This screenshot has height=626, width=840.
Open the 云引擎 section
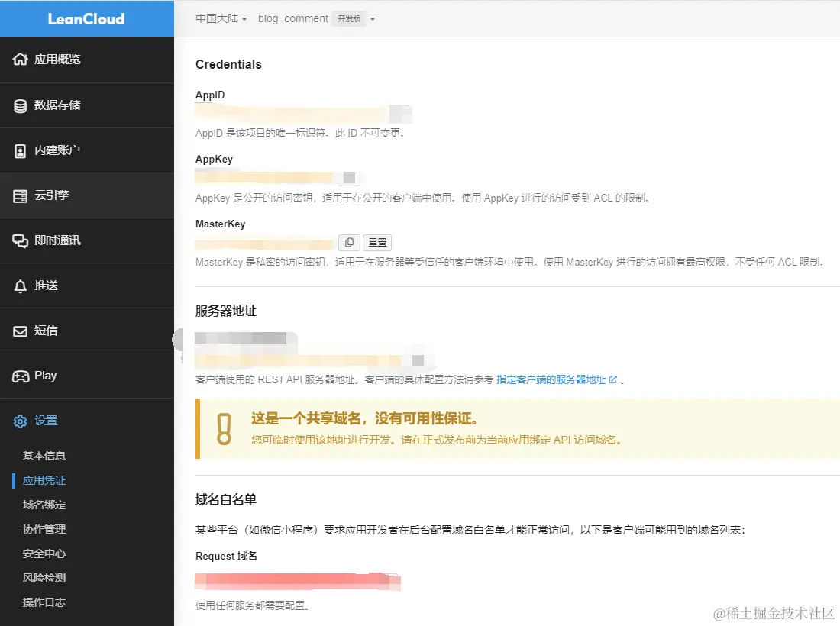87,195
